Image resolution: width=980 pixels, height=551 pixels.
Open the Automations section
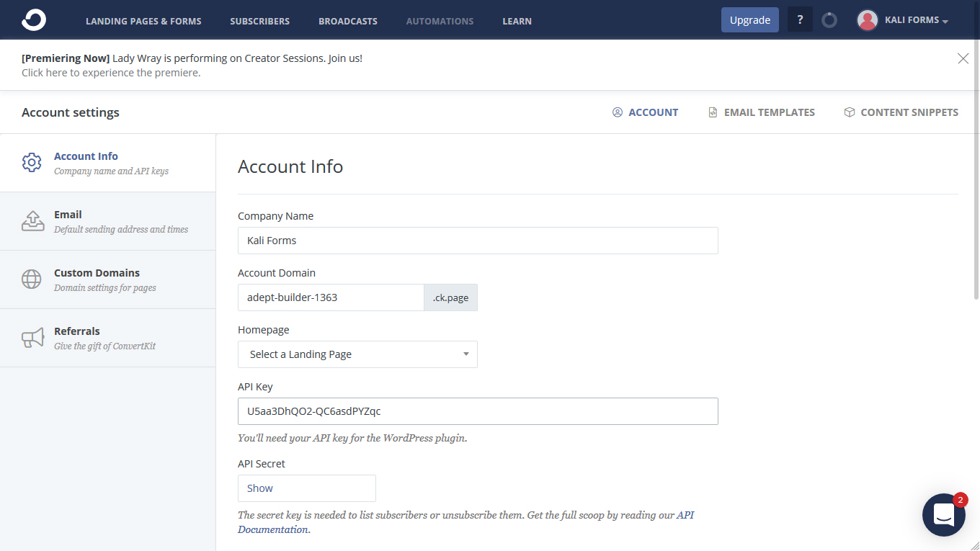tap(440, 21)
